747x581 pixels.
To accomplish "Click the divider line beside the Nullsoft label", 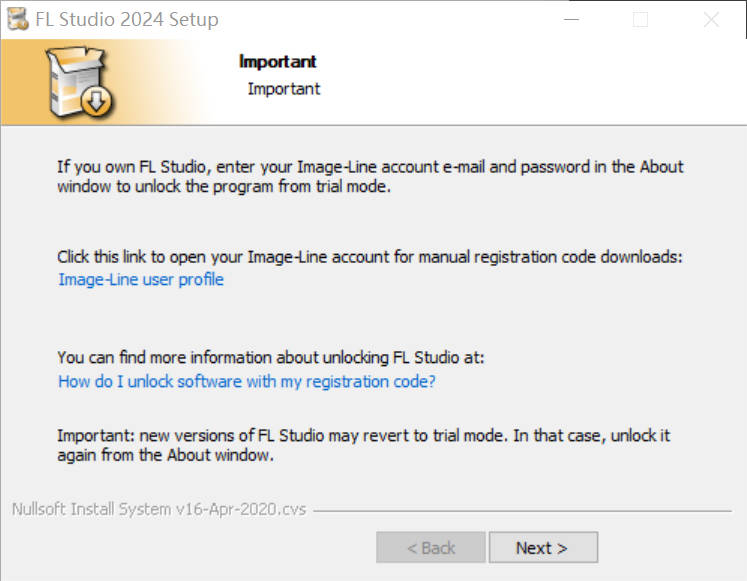I will click(520, 511).
